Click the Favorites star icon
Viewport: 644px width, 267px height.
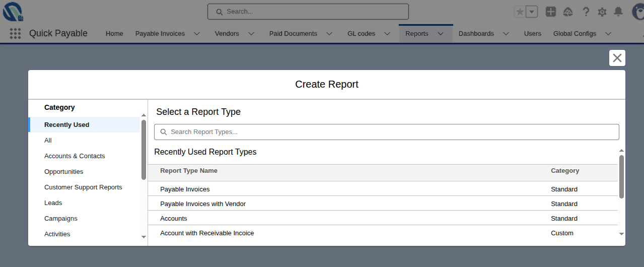520,12
